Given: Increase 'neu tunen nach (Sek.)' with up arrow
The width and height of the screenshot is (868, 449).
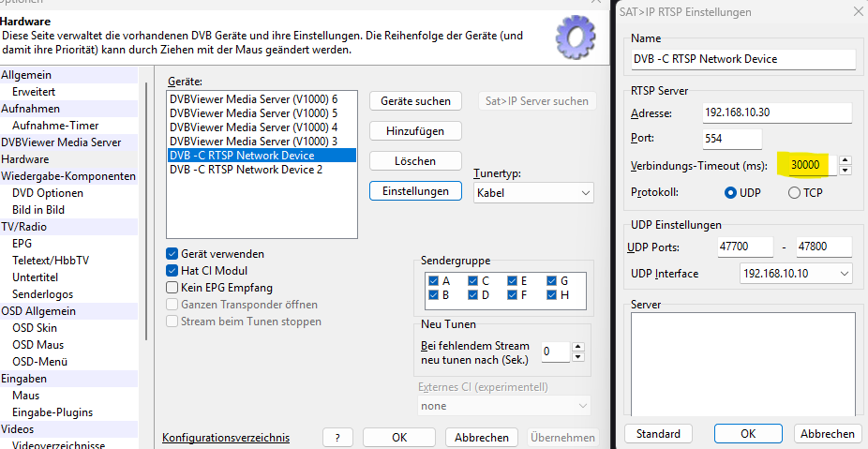Looking at the screenshot, I should (578, 347).
